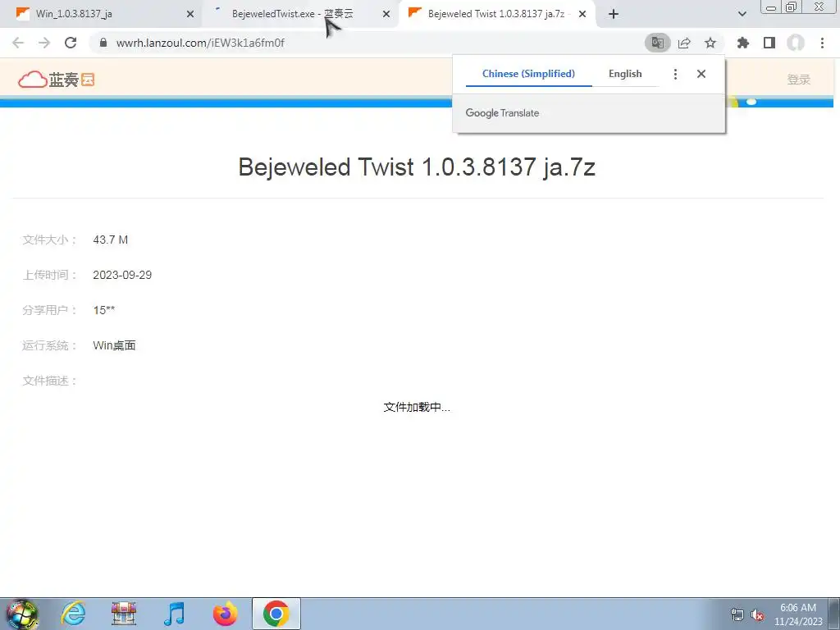Click the Google Translate icon in address bar
The height and width of the screenshot is (630, 840).
point(657,43)
